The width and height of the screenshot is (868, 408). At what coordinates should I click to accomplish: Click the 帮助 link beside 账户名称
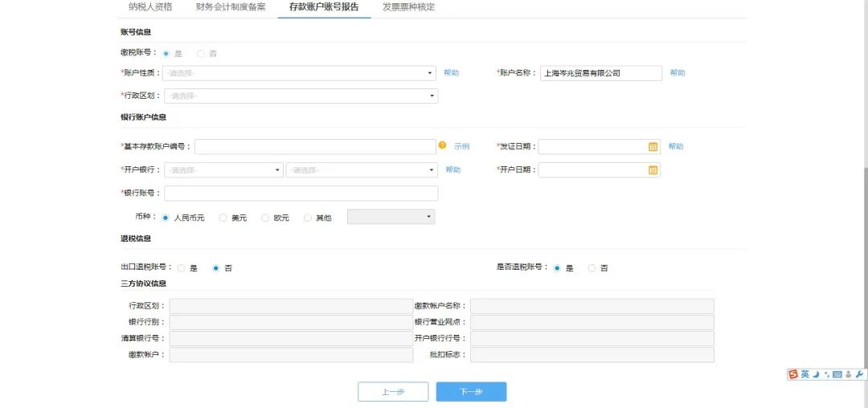pos(678,73)
